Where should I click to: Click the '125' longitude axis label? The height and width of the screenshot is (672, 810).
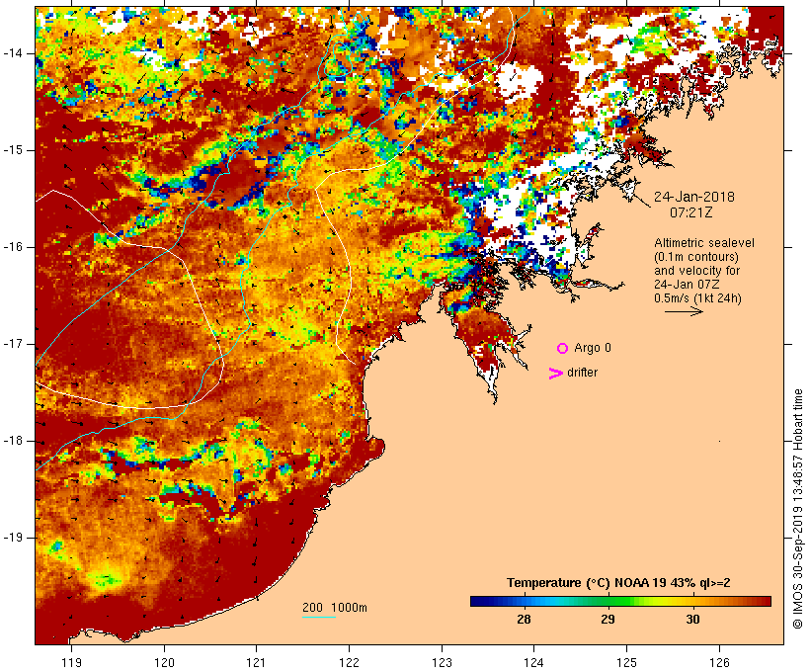pos(627,662)
